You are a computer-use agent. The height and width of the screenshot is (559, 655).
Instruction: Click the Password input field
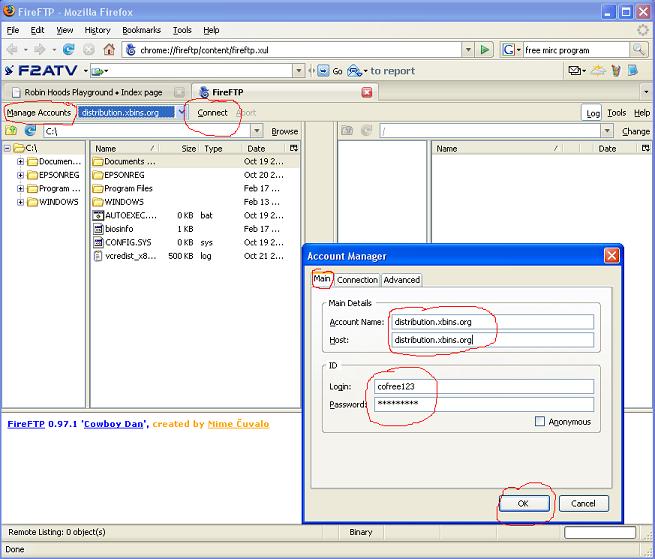(483, 404)
